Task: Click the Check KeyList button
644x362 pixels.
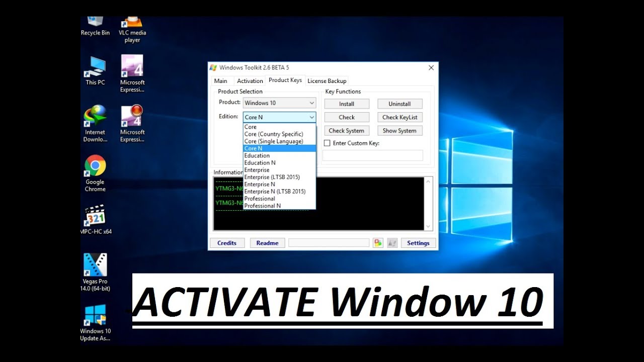Action: click(399, 117)
